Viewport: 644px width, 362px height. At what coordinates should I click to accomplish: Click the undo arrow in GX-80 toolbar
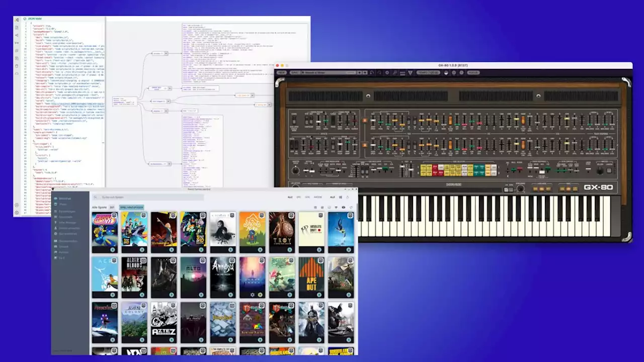[x=372, y=73]
